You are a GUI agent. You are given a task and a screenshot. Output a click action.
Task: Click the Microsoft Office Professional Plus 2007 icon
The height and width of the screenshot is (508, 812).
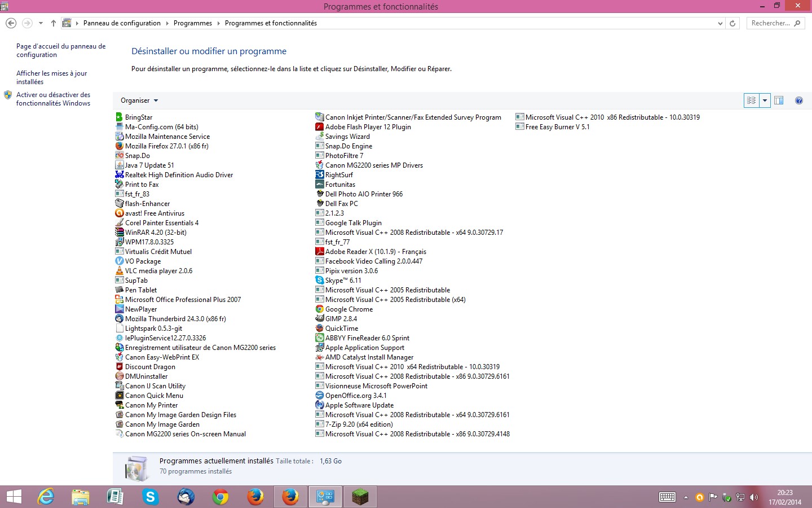(119, 300)
